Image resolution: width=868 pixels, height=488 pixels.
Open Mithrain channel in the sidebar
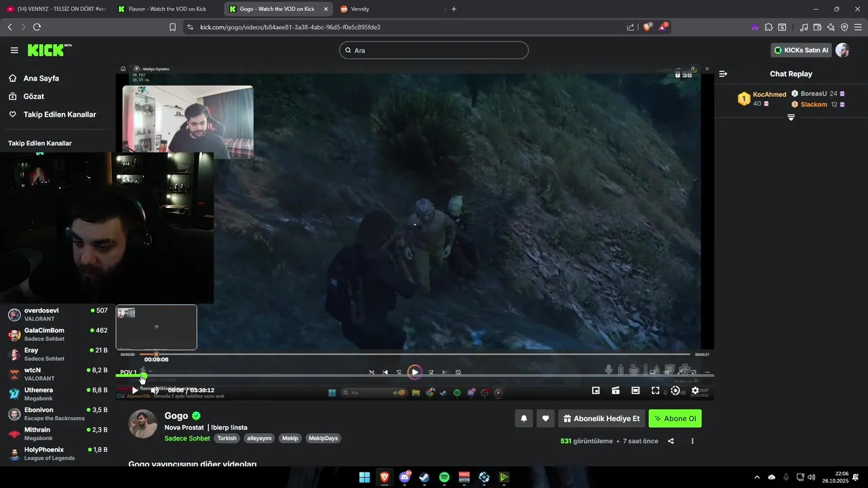(x=58, y=434)
